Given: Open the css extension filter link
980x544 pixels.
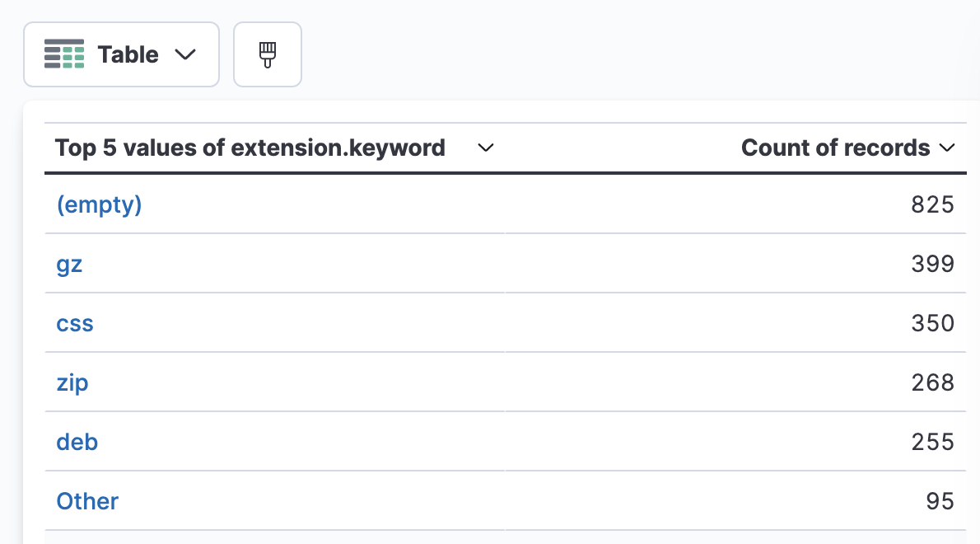Looking at the screenshot, I should click(x=74, y=323).
